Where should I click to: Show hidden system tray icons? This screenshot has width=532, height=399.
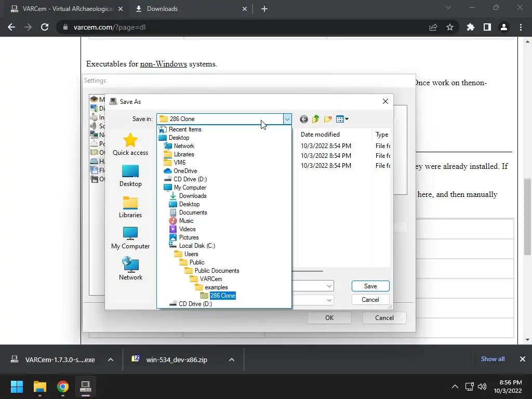pos(455,387)
